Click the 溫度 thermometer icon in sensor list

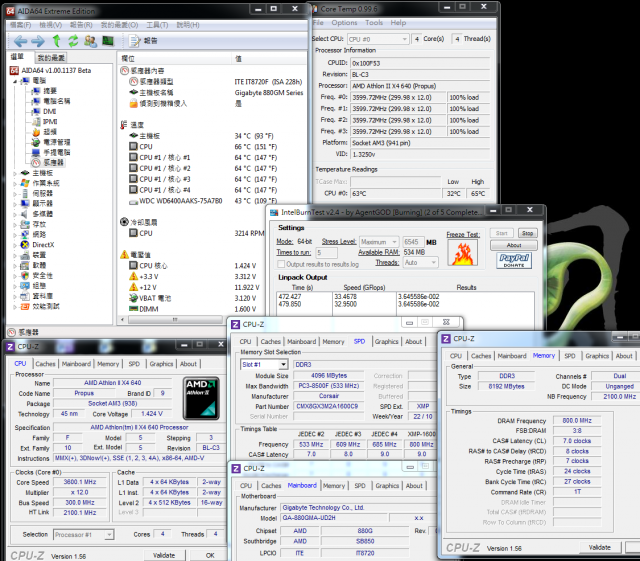(124, 125)
